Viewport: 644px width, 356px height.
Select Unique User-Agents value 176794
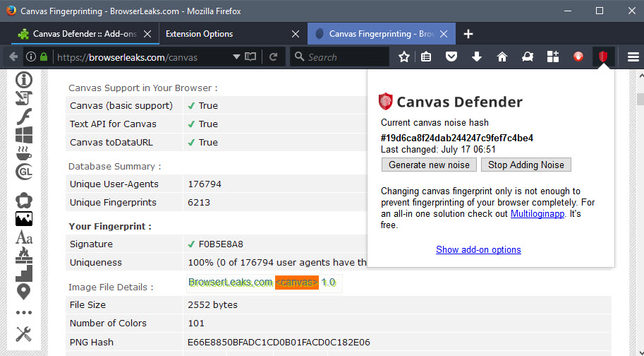205,184
